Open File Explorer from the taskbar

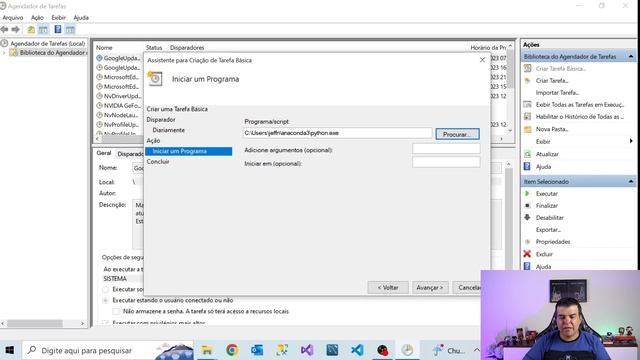(207, 350)
